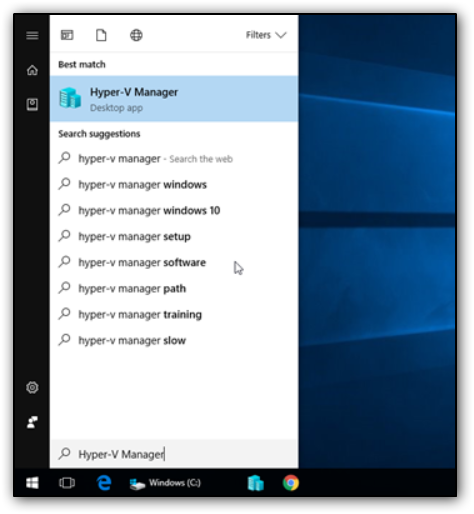Image resolution: width=474 pixels, height=514 pixels.
Task: Filter results by Apps icon
Action: click(x=67, y=35)
